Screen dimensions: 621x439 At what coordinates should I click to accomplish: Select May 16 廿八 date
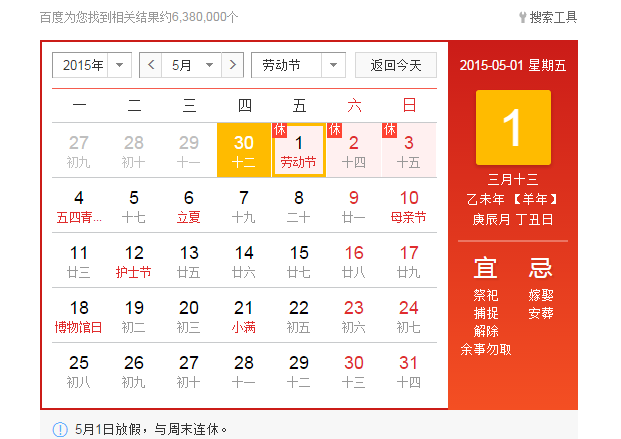pos(354,260)
